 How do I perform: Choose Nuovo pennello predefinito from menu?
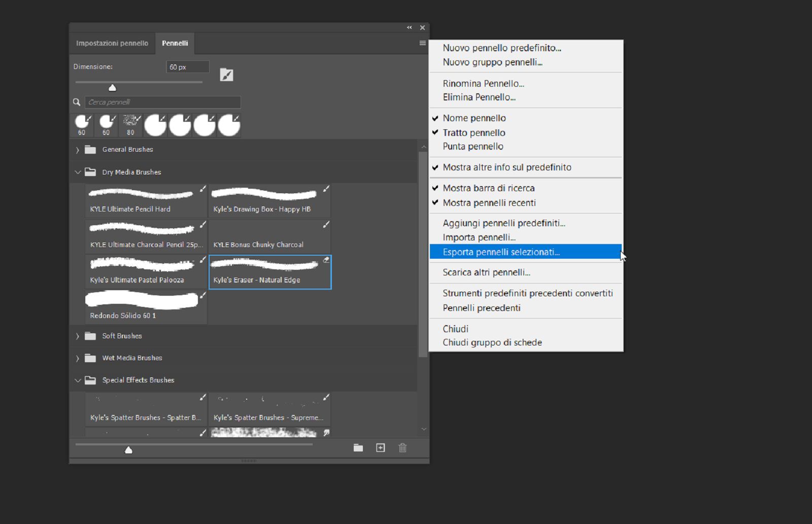pyautogui.click(x=526, y=48)
